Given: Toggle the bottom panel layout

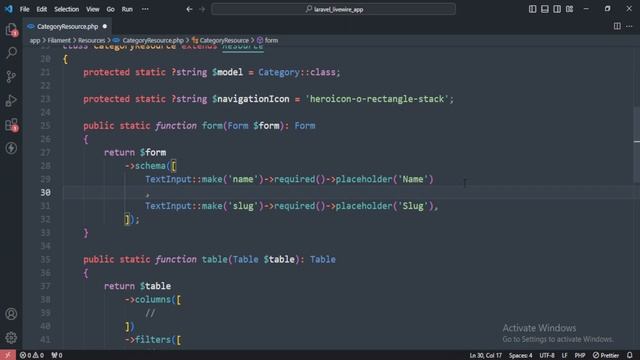Looking at the screenshot, I should pyautogui.click(x=544, y=9).
